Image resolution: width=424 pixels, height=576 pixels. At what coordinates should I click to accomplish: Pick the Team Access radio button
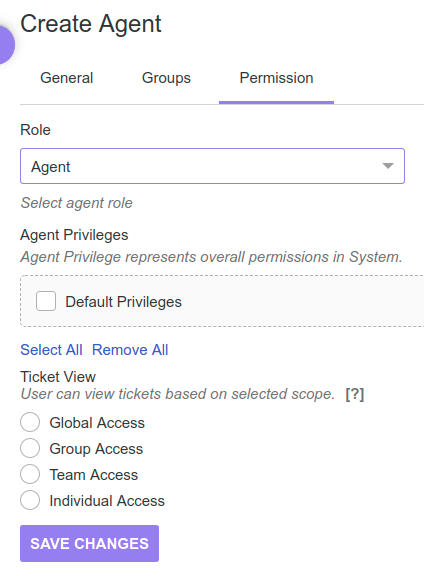click(30, 474)
